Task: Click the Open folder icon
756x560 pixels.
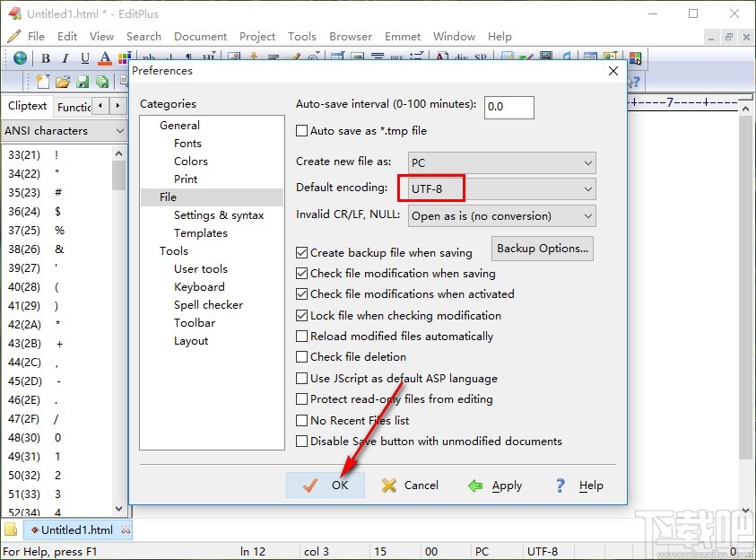Action: [x=63, y=82]
